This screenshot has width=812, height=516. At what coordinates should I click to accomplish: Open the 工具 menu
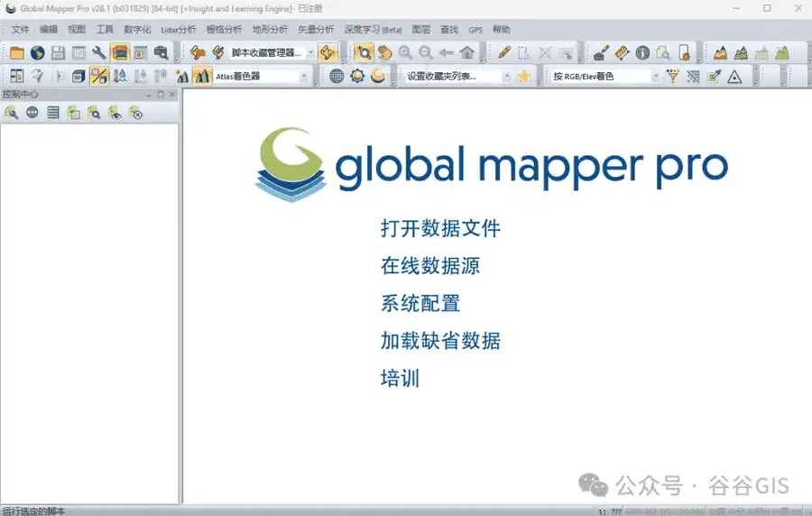[105, 30]
